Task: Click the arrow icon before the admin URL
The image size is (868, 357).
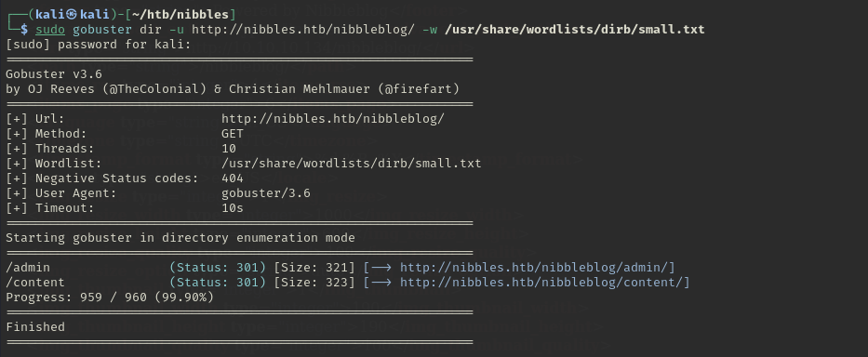Action: tap(382, 268)
